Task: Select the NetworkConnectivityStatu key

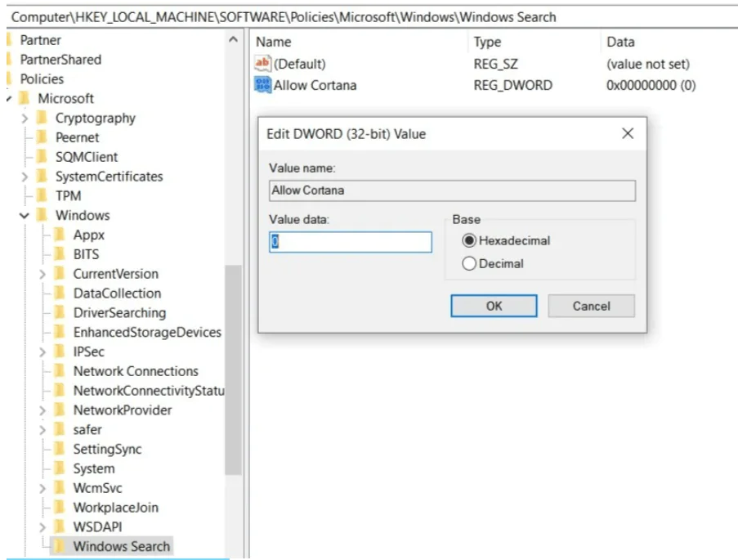Action: click(x=149, y=391)
